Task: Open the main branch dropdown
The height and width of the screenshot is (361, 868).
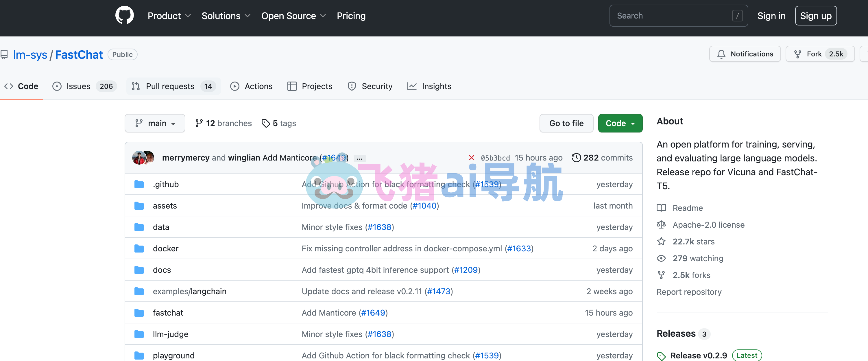Action: [155, 123]
